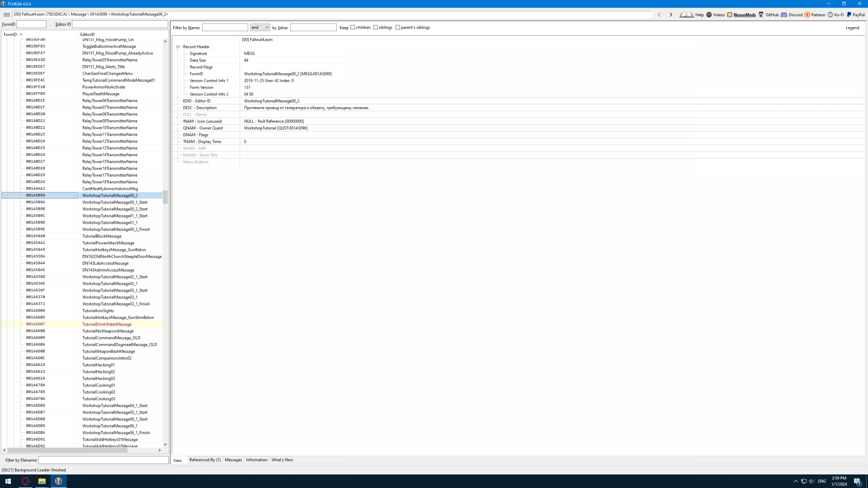The image size is (868, 488).
Task: Select the TutorialDrinkWaterMessage record
Action: [x=107, y=324]
